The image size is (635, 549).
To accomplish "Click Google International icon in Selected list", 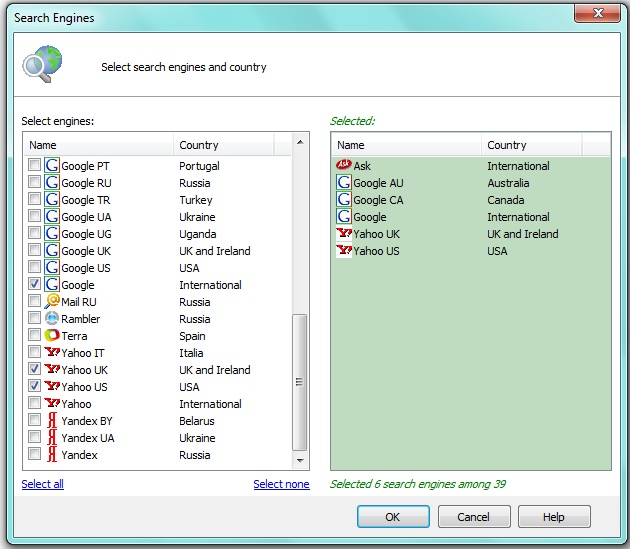I will (344, 216).
